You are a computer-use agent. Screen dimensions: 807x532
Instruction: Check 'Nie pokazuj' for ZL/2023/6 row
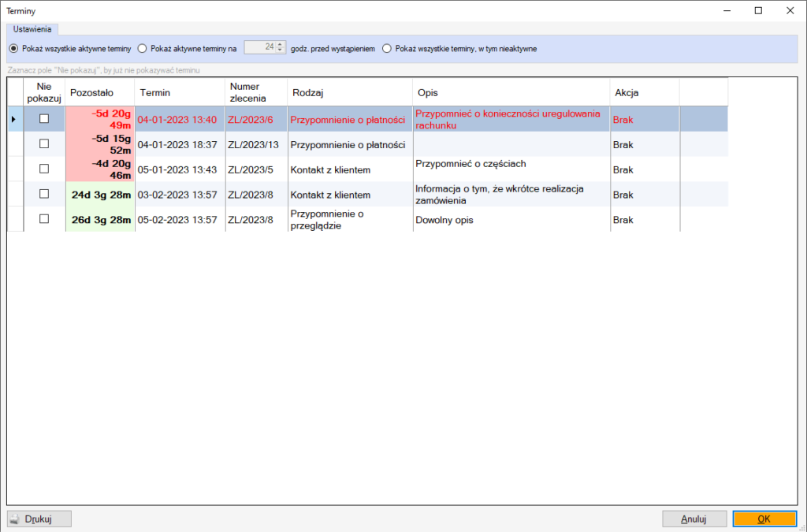pos(44,119)
